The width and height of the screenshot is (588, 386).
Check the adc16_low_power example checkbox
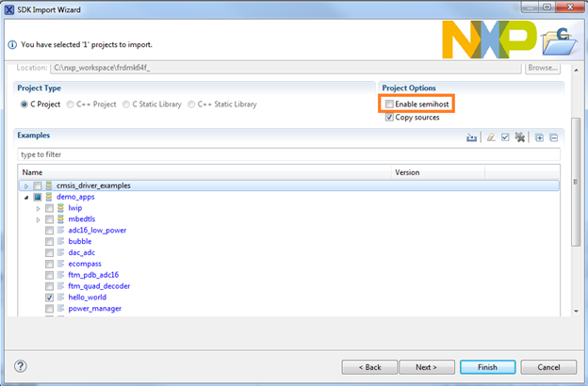click(x=50, y=231)
